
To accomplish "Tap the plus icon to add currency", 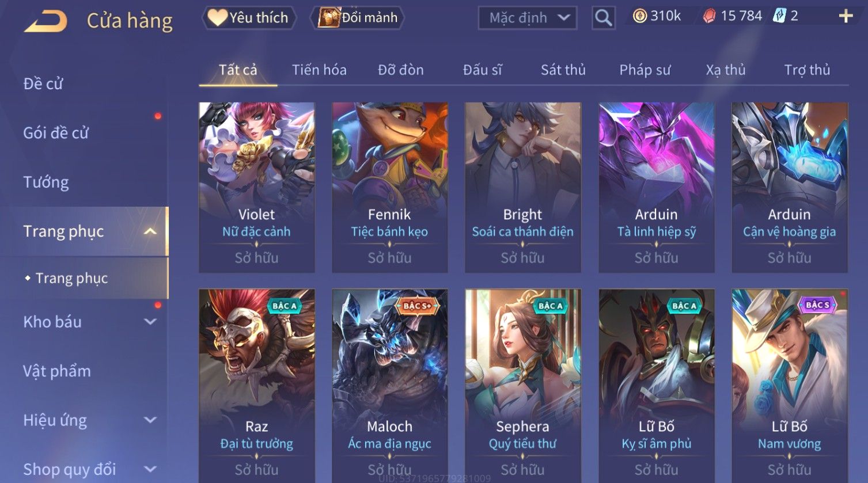I will [x=846, y=16].
